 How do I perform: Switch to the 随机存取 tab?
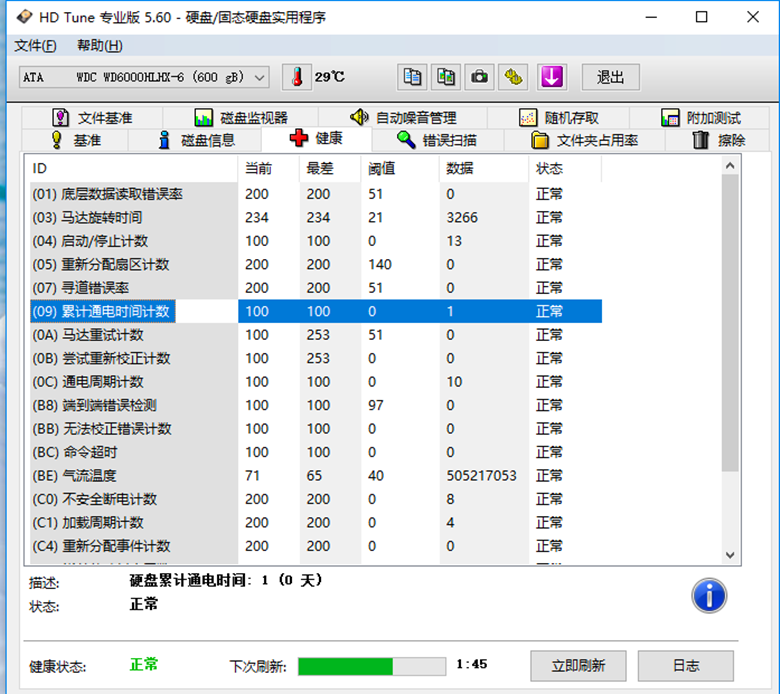tap(559, 118)
